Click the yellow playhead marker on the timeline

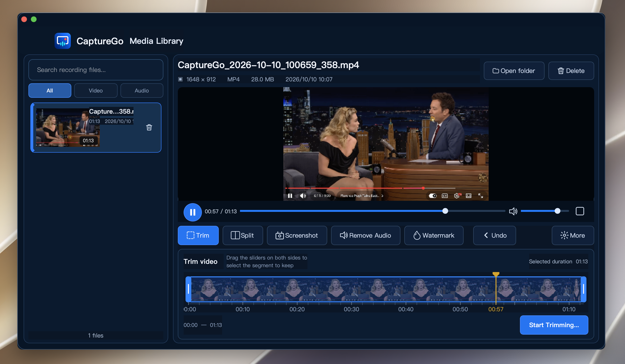pos(496,274)
